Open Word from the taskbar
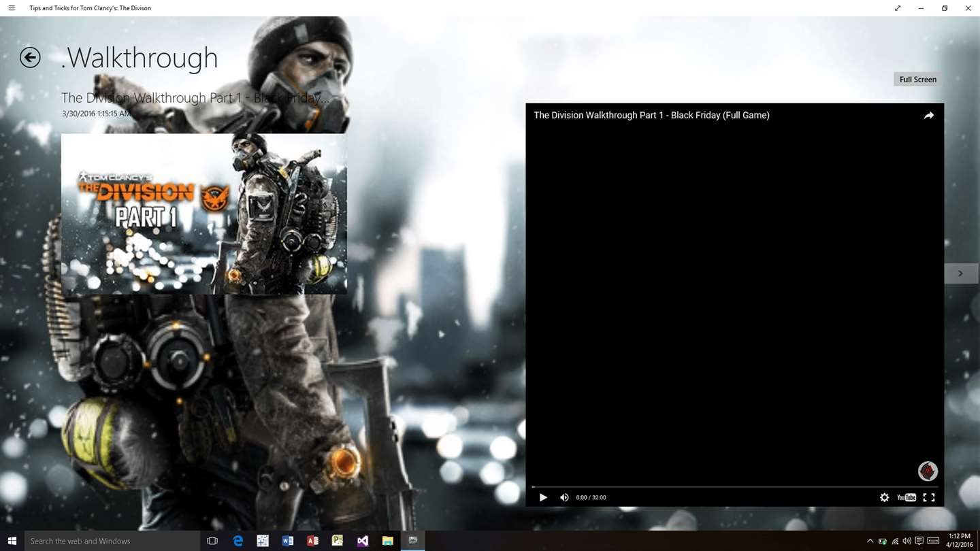This screenshot has width=980, height=551. 287,541
